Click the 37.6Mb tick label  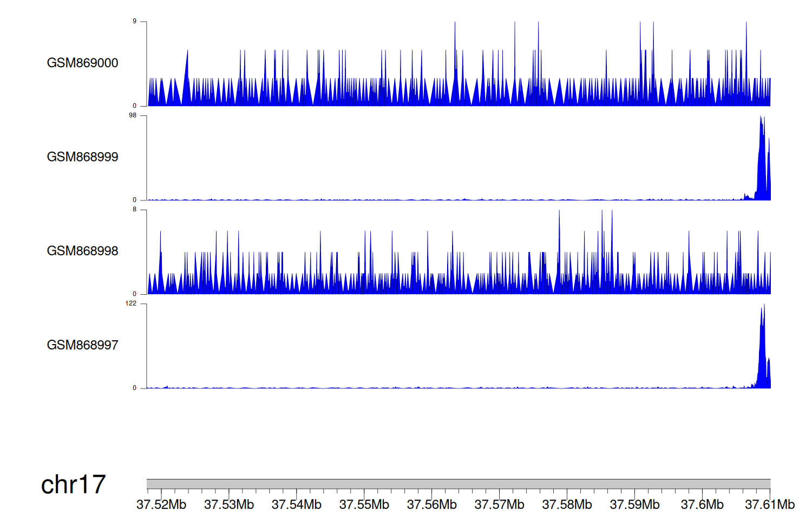pos(702,505)
